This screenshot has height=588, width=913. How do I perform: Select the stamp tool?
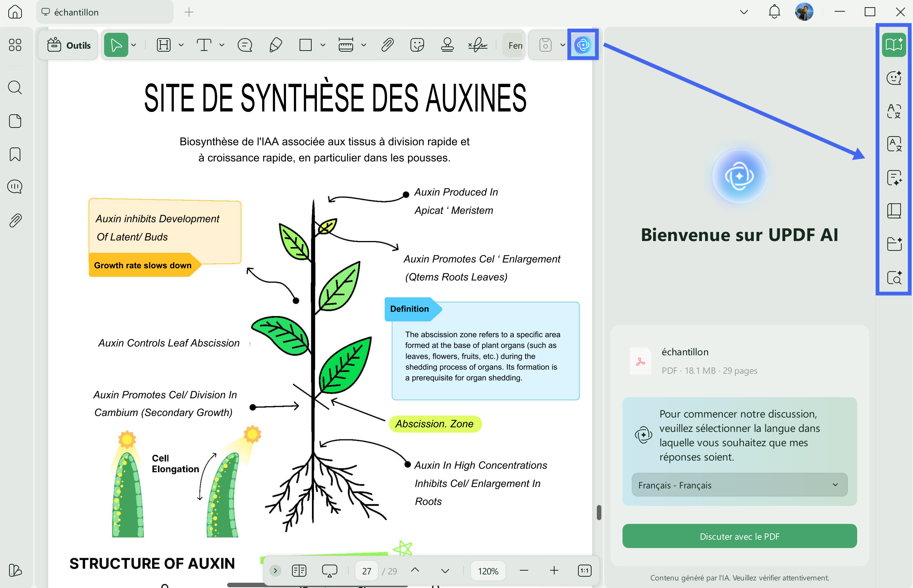tap(447, 45)
